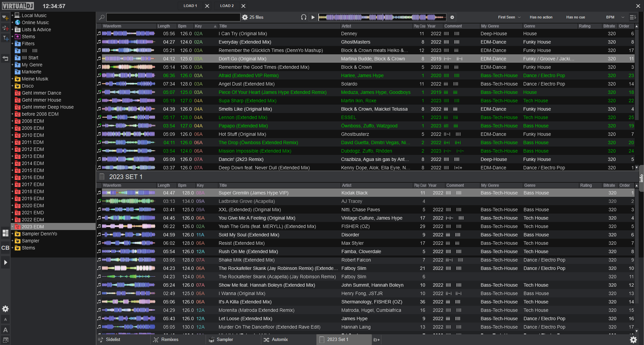Image resolution: width=644 pixels, height=345 pixels.
Task: Expand the My Genre folder node
Action: point(12,65)
